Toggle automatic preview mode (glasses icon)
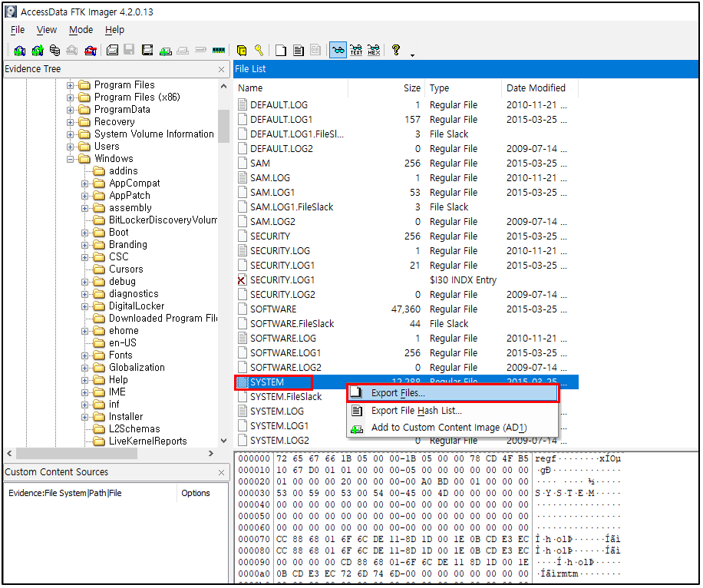Image resolution: width=703 pixels, height=588 pixels. point(338,50)
